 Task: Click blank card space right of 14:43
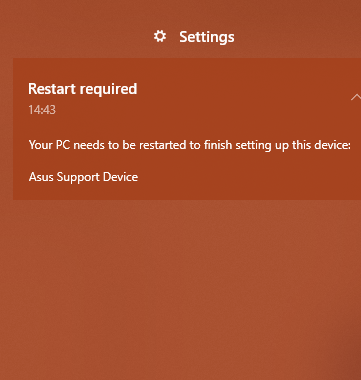200,110
